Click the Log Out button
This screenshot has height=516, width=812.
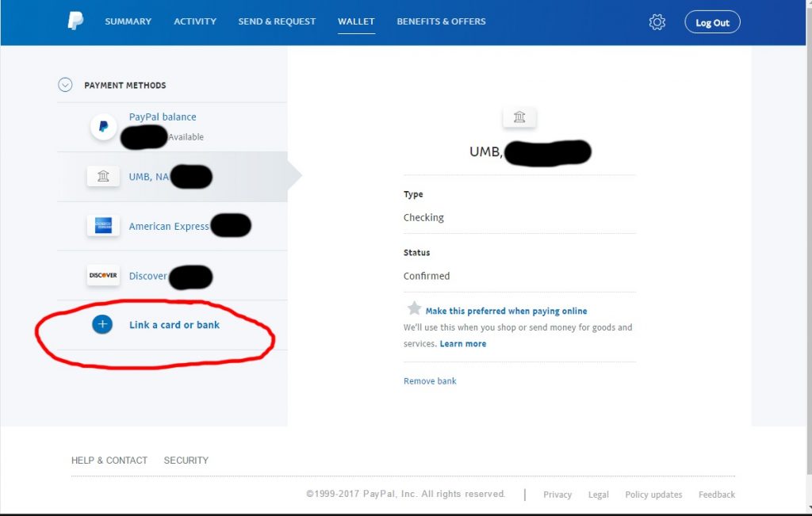coord(712,22)
